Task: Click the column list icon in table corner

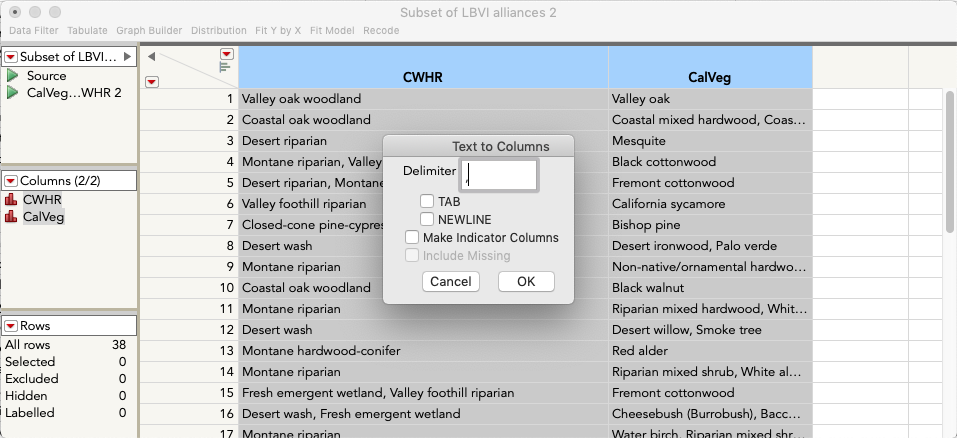Action: coord(224,68)
